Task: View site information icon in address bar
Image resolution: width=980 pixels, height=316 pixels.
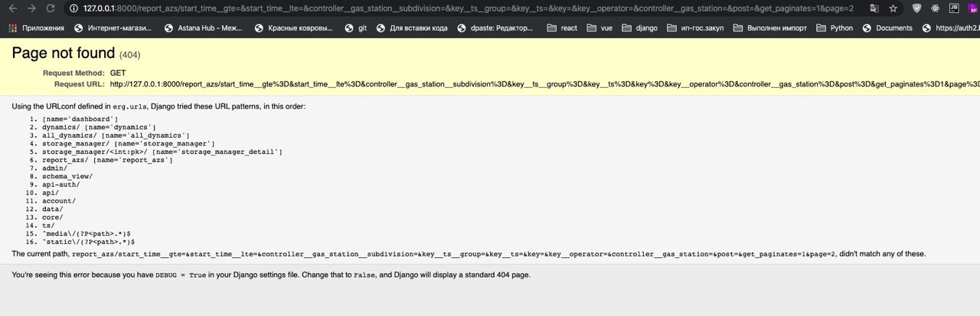Action: [x=73, y=8]
